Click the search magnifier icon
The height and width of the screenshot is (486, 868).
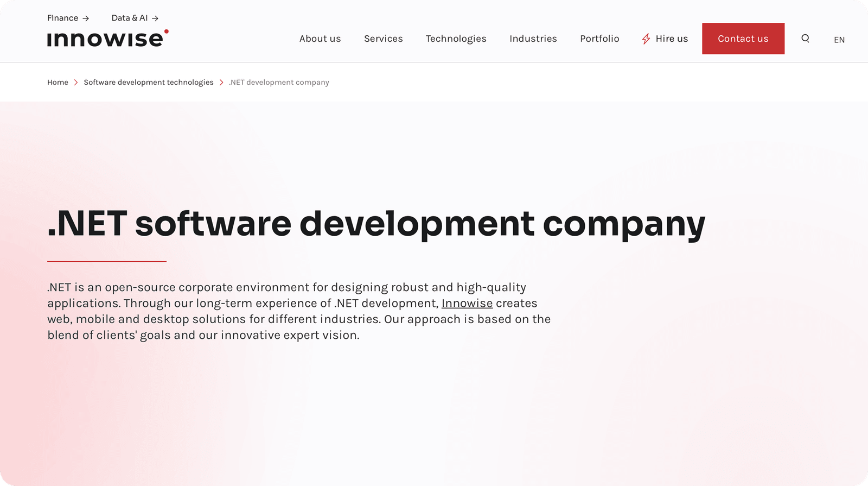(x=805, y=39)
